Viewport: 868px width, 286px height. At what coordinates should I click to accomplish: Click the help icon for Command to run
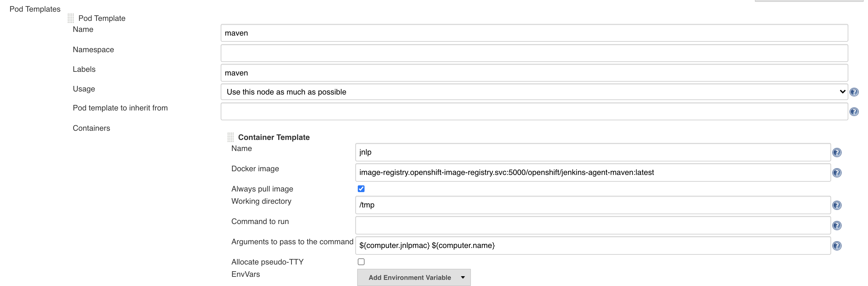pos(837,226)
